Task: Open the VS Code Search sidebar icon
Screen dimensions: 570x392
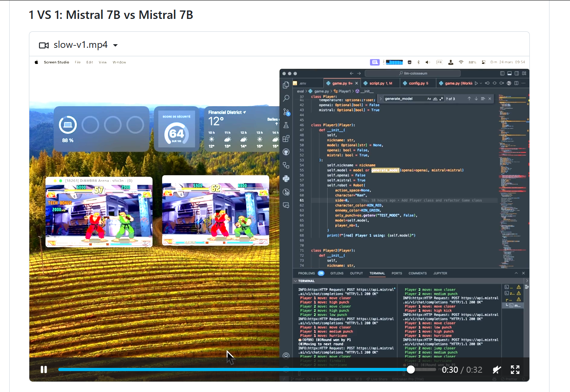Action: click(286, 98)
